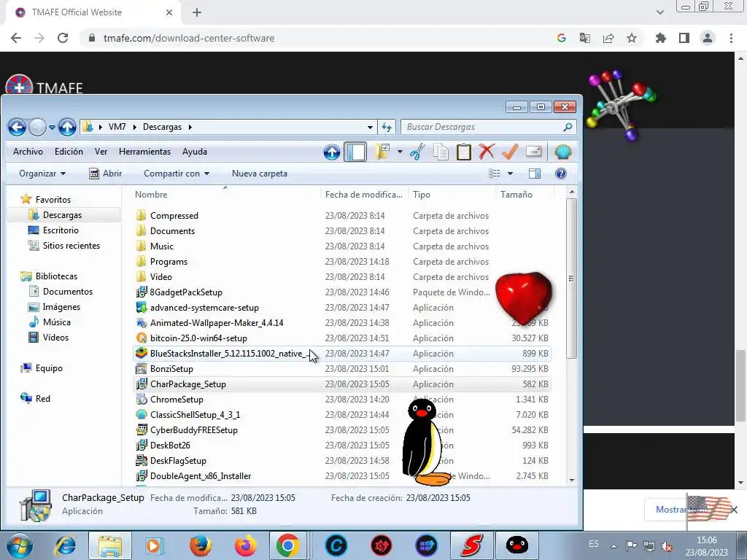Image resolution: width=747 pixels, height=560 pixels.
Task: Select Documentos library
Action: click(68, 292)
